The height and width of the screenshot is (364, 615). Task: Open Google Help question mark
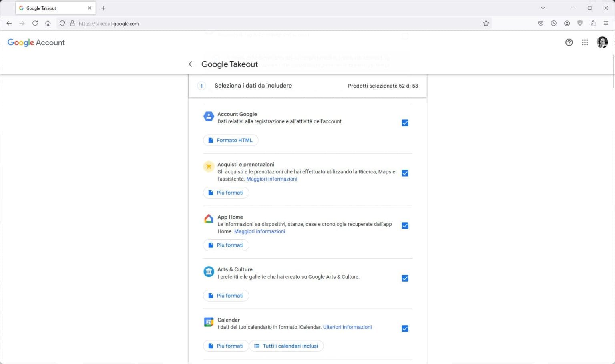tap(569, 42)
